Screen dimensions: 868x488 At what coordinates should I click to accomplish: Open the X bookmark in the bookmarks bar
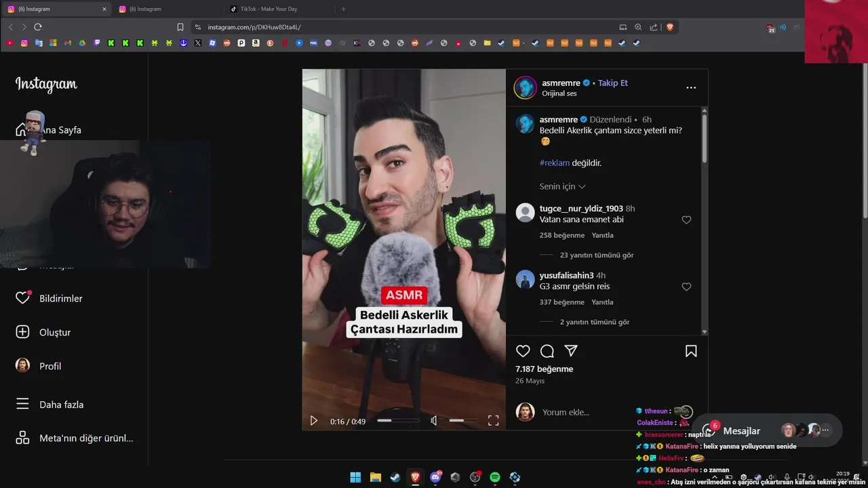coord(197,43)
